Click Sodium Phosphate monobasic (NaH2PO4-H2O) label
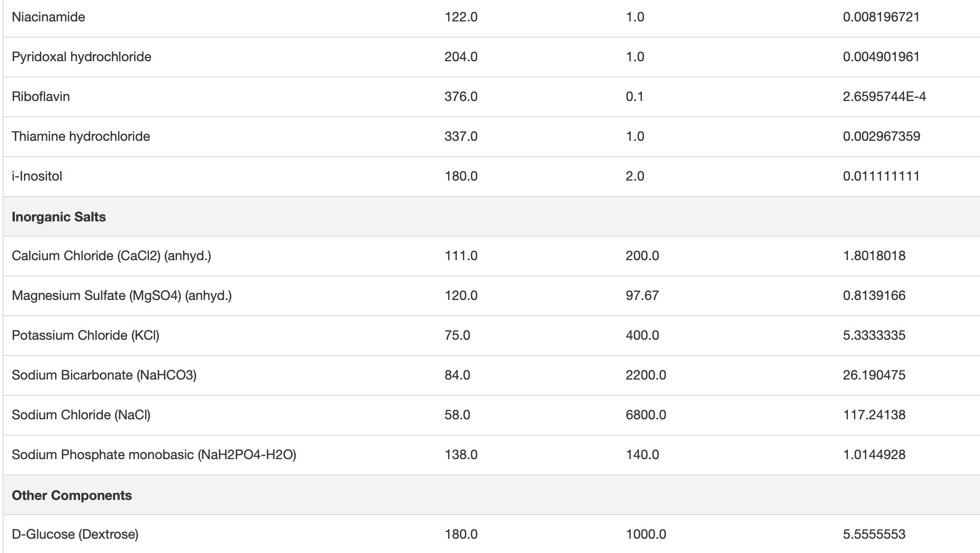The image size is (980, 553). coord(154,455)
